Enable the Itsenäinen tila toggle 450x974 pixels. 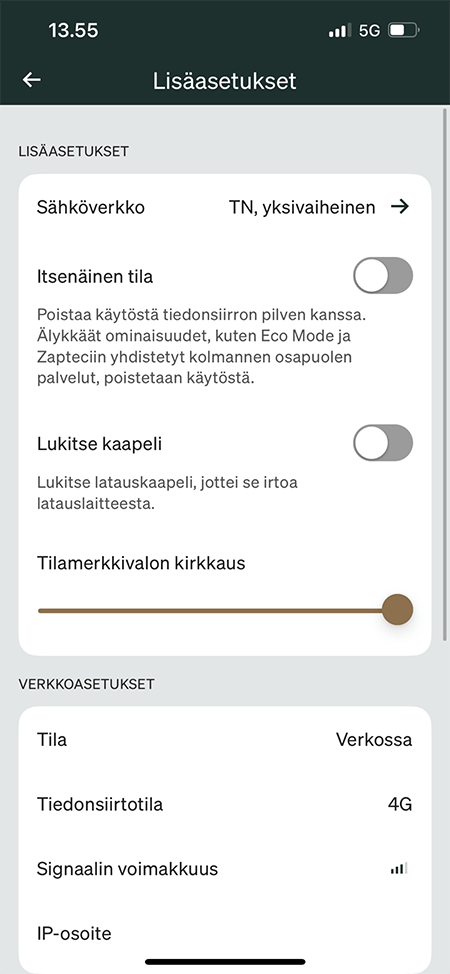(383, 275)
